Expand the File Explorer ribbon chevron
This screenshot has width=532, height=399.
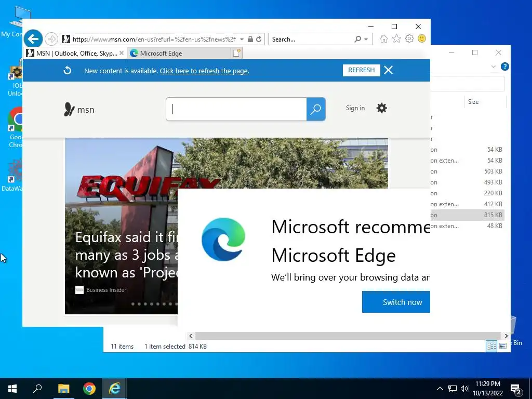click(494, 67)
